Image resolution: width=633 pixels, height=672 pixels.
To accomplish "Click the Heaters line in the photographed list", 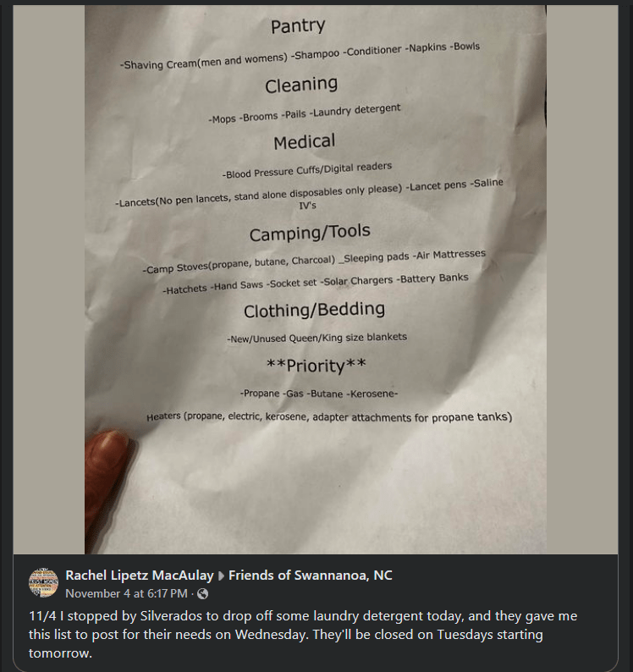I will 328,417.
